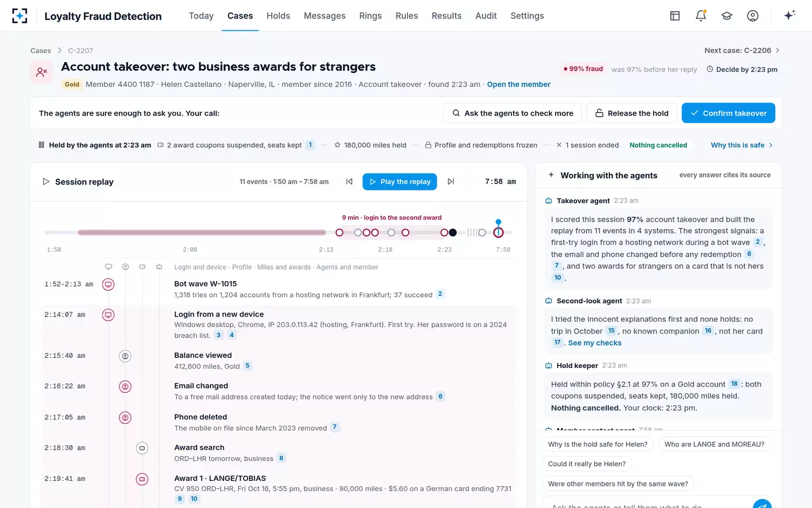This screenshot has width=812, height=508.
Task: Open the member profile link
Action: (x=519, y=84)
